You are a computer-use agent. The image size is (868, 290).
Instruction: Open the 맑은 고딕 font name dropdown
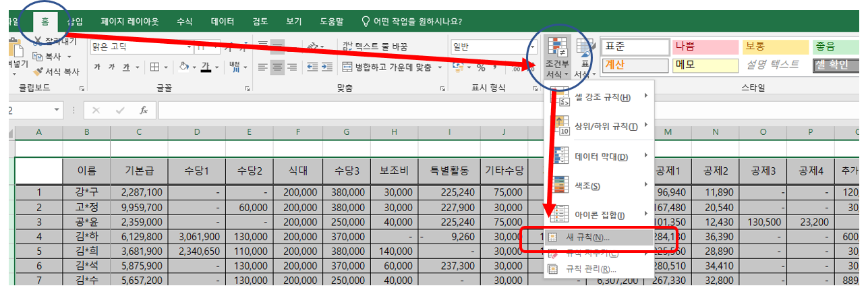point(190,47)
